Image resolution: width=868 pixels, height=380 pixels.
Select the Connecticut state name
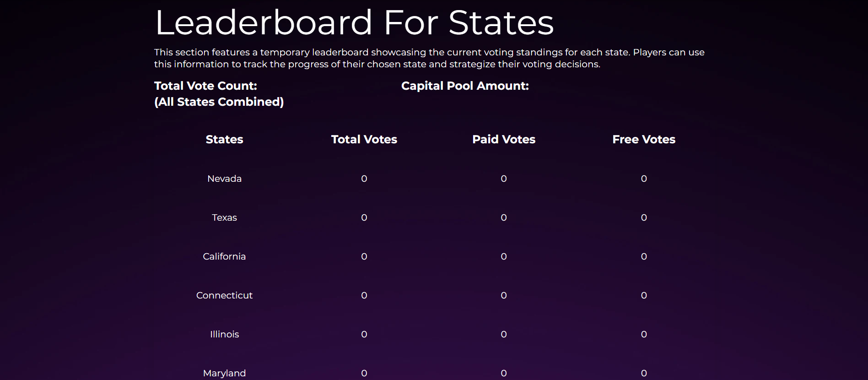pos(224,295)
